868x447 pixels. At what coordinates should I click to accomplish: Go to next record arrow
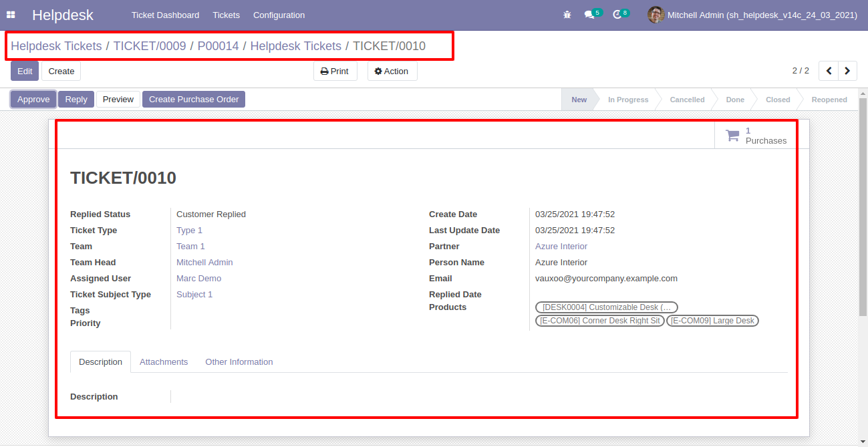click(848, 71)
